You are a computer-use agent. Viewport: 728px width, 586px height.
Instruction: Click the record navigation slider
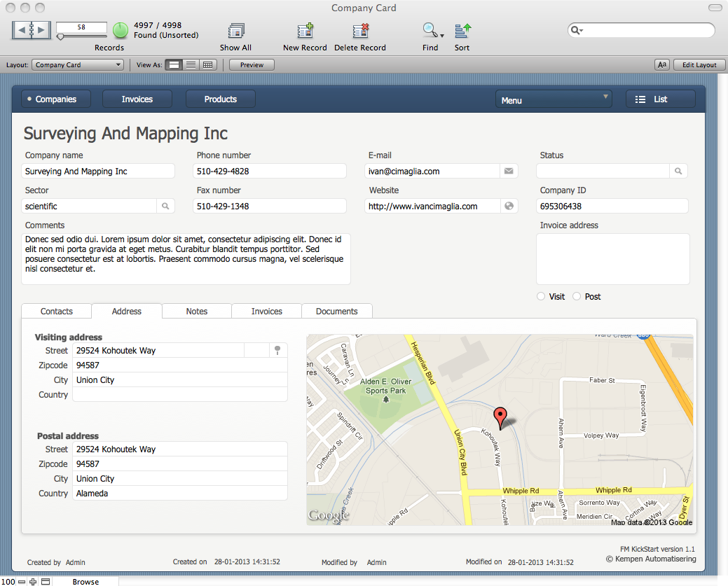click(81, 36)
